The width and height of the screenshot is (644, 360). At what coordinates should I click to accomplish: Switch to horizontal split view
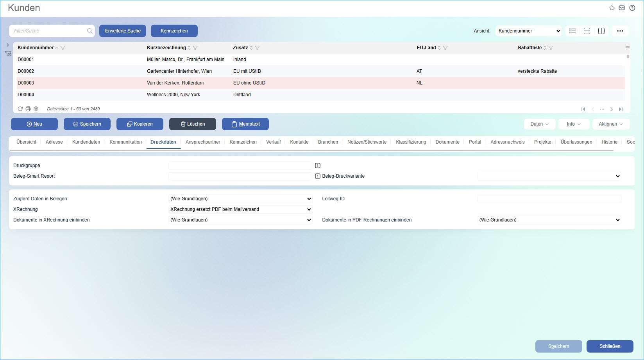[587, 31]
